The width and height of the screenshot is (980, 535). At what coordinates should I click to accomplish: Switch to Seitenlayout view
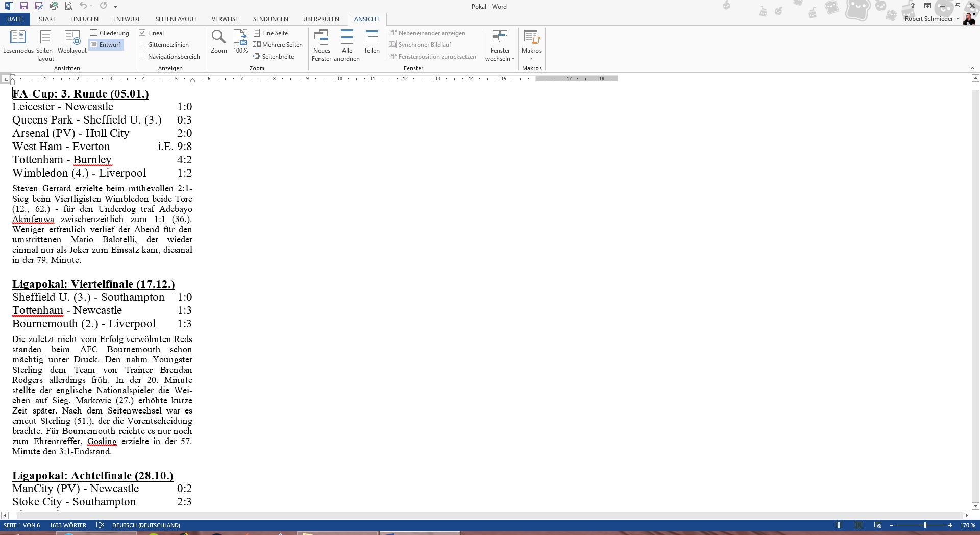tap(45, 45)
